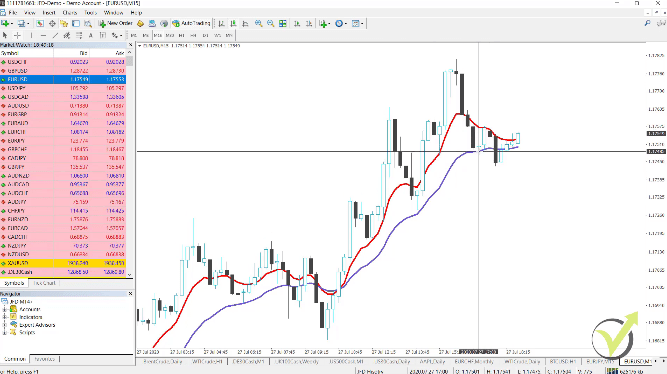667x374 pixels.
Task: Open MetaEditor via the yellow book icon
Action: 140,23
